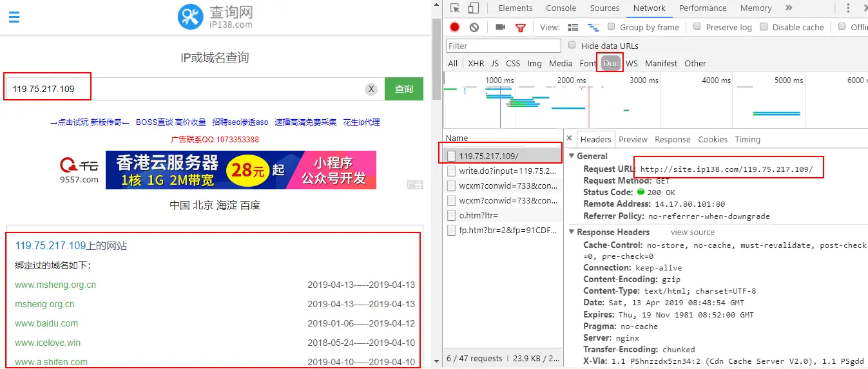
Task: Click 花生ip代理 ad link
Action: pyautogui.click(x=362, y=122)
